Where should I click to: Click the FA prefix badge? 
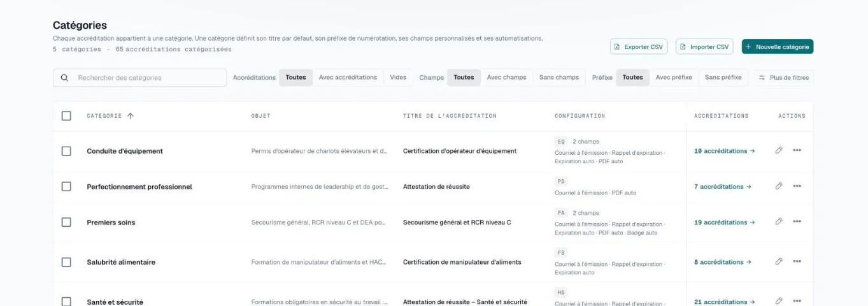(x=561, y=213)
